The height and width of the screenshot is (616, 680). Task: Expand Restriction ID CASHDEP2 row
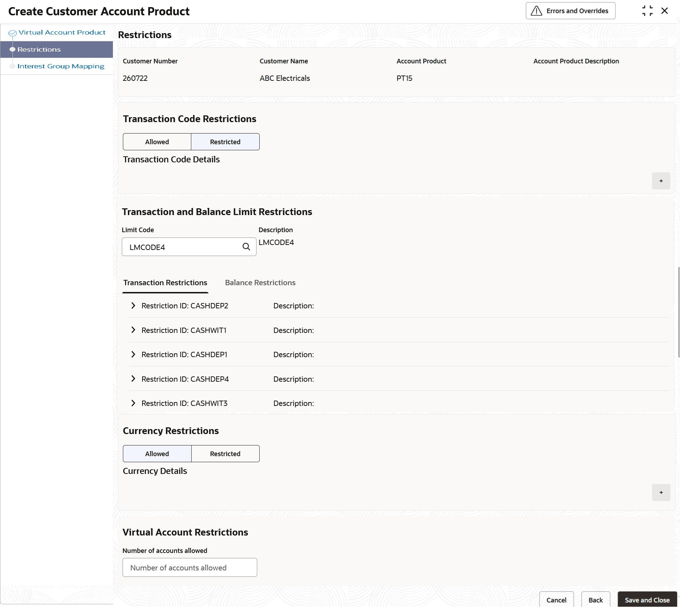coord(133,306)
